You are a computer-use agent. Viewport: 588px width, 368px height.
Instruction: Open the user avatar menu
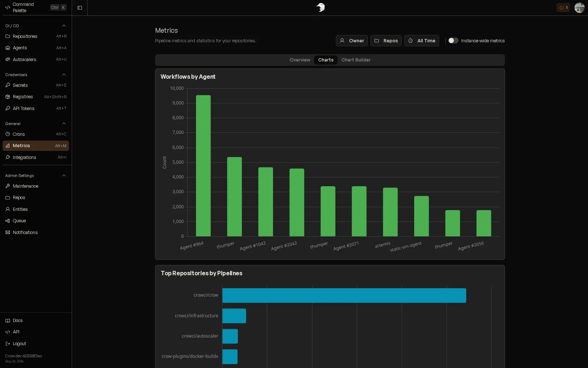tap(580, 7)
